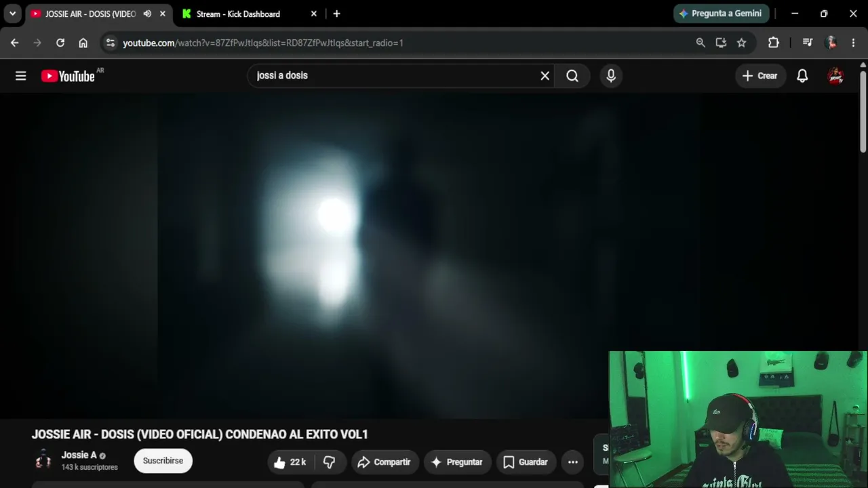View site information icon in address bar

(111, 43)
